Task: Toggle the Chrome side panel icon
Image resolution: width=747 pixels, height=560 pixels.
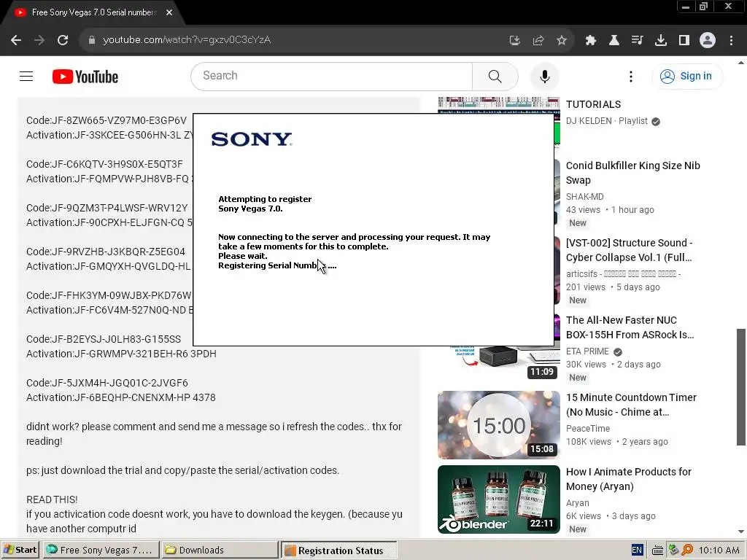Action: click(x=684, y=41)
